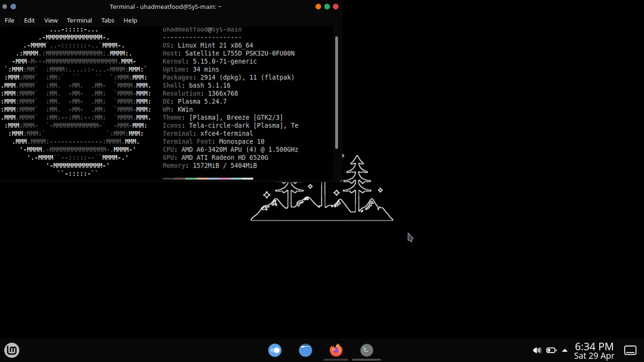The height and width of the screenshot is (362, 644).
Task: Click the terminal window title bar
Action: (x=179, y=7)
